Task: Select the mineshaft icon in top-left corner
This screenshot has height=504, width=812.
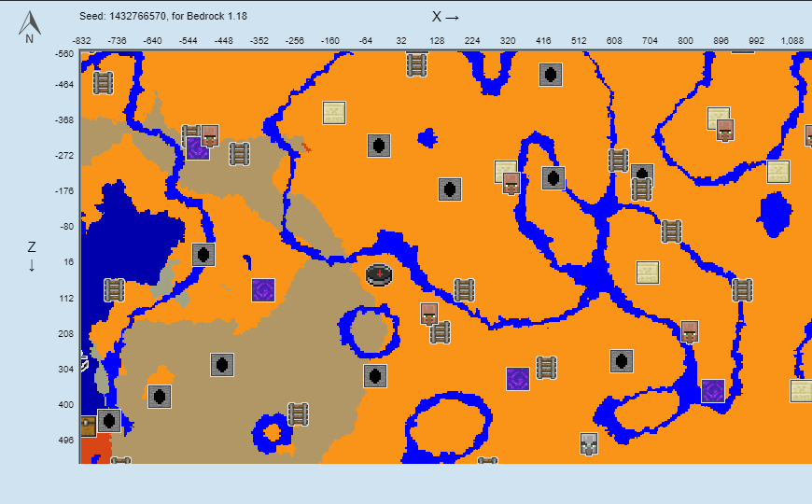Action: 103,83
